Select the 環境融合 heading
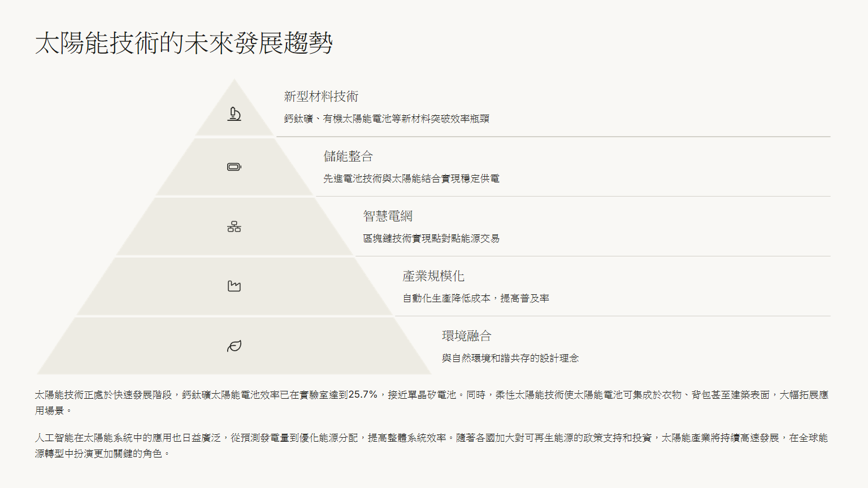The width and height of the screenshot is (868, 488). pyautogui.click(x=467, y=336)
